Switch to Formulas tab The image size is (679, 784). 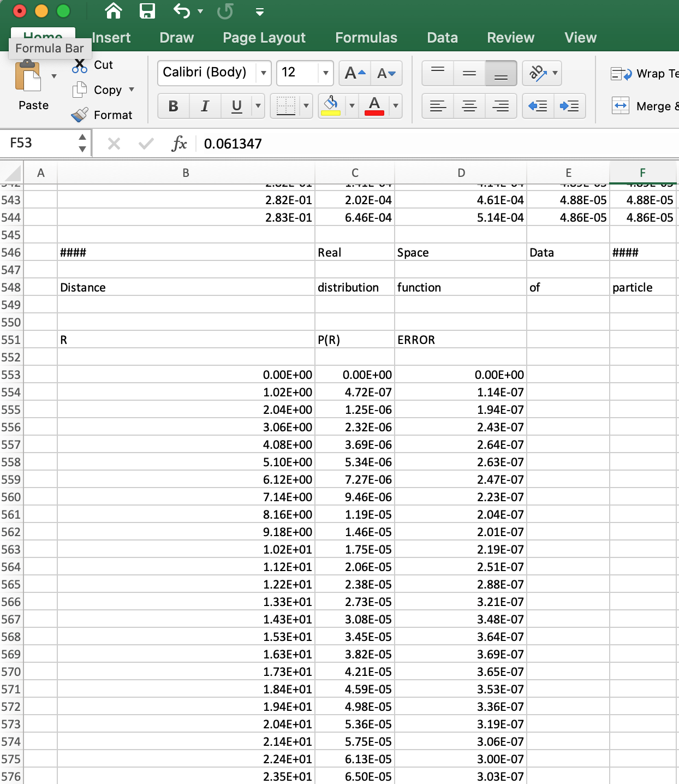[366, 38]
